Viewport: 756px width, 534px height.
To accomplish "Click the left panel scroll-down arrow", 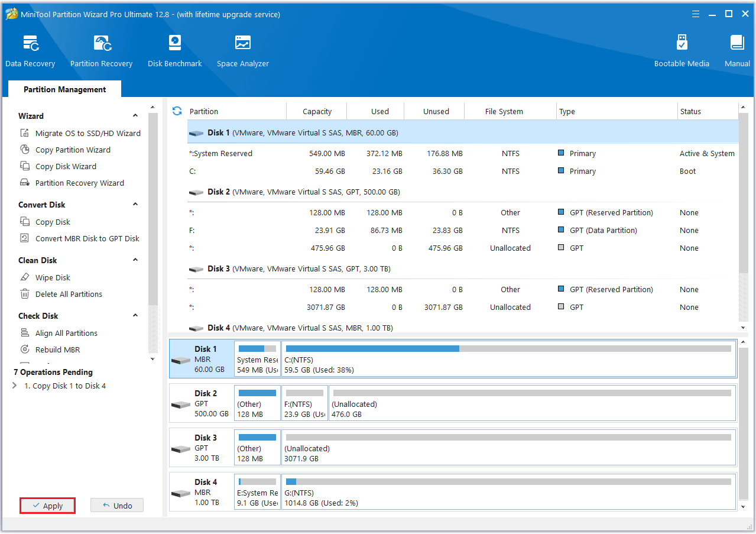I will pos(153,359).
